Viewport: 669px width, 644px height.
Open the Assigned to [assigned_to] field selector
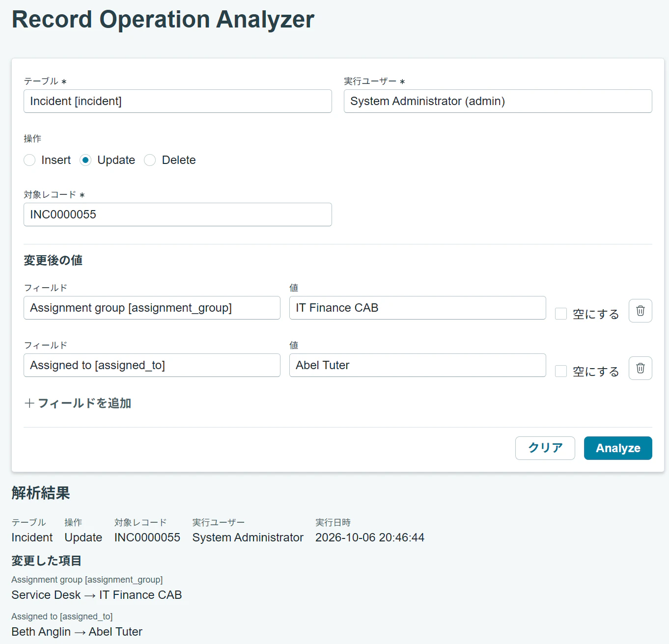[152, 365]
